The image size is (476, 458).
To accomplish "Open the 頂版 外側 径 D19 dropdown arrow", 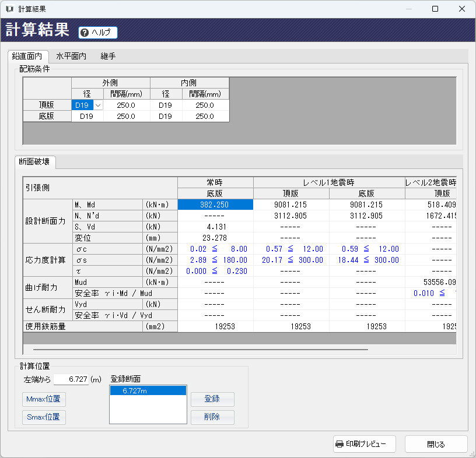I will point(98,105).
